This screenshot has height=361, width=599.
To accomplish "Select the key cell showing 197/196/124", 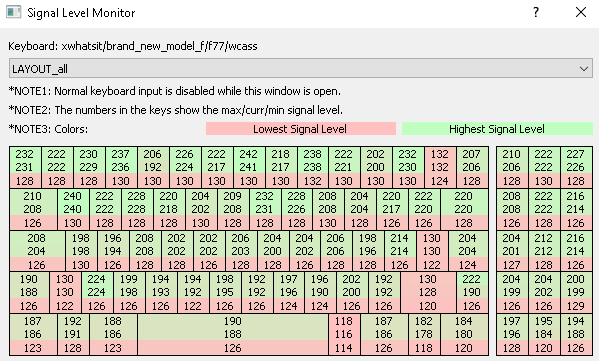I will click(x=289, y=293).
